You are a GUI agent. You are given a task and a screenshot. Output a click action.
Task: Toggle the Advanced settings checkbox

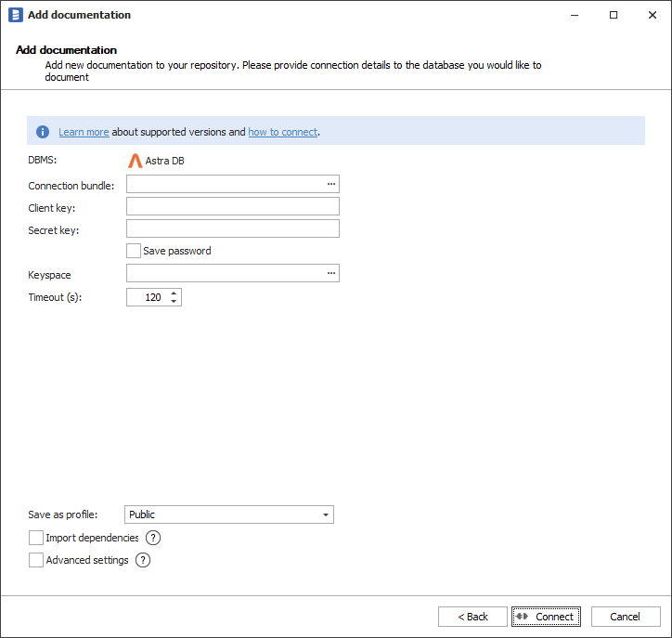pyautogui.click(x=36, y=560)
